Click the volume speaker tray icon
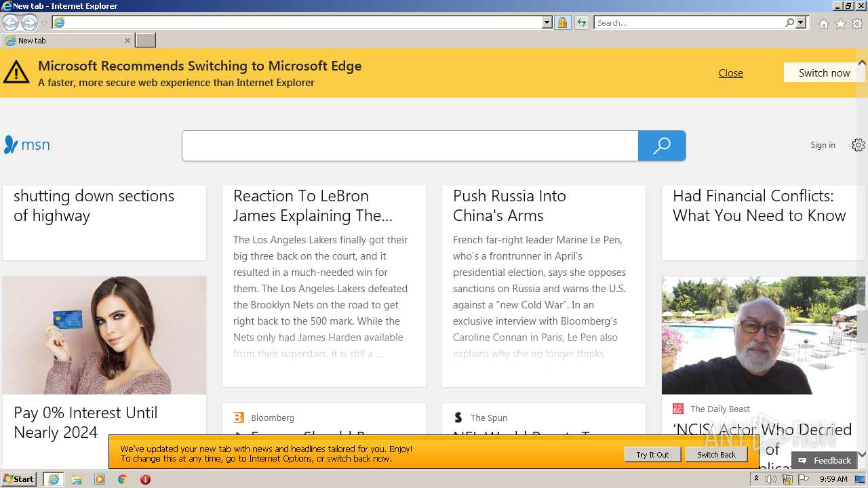The image size is (868, 488). [771, 479]
